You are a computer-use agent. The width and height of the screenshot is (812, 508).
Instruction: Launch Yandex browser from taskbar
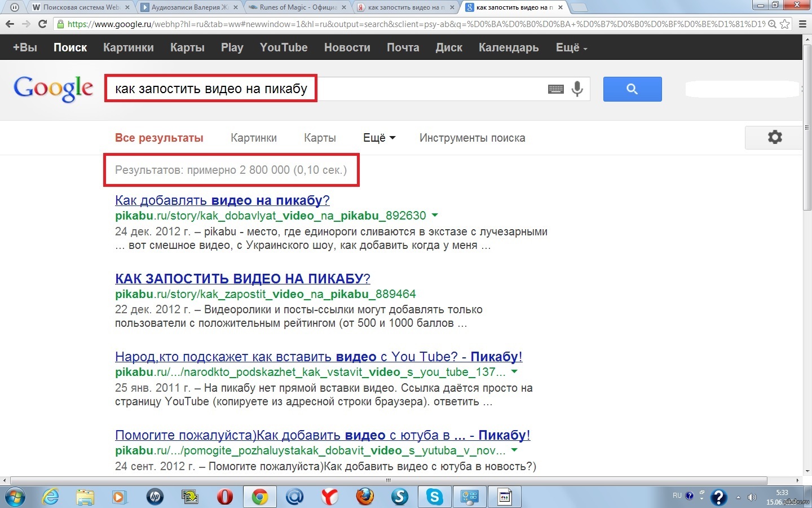[x=330, y=497]
